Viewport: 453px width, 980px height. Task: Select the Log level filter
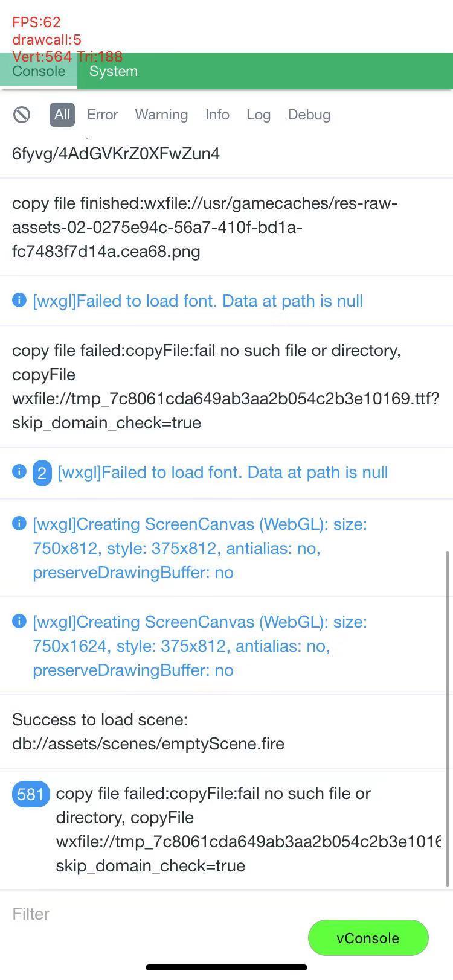258,115
